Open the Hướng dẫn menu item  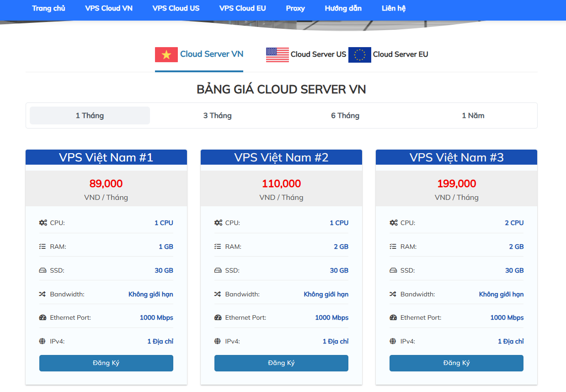(343, 8)
